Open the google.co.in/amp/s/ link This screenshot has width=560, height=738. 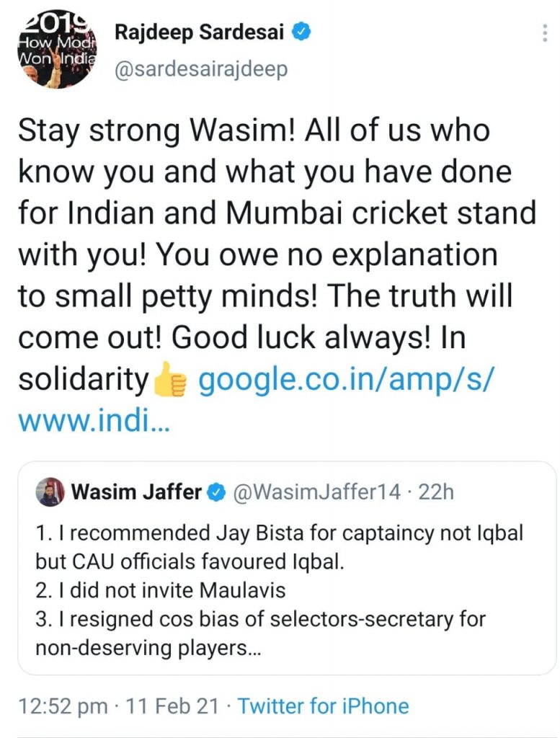[x=346, y=380]
